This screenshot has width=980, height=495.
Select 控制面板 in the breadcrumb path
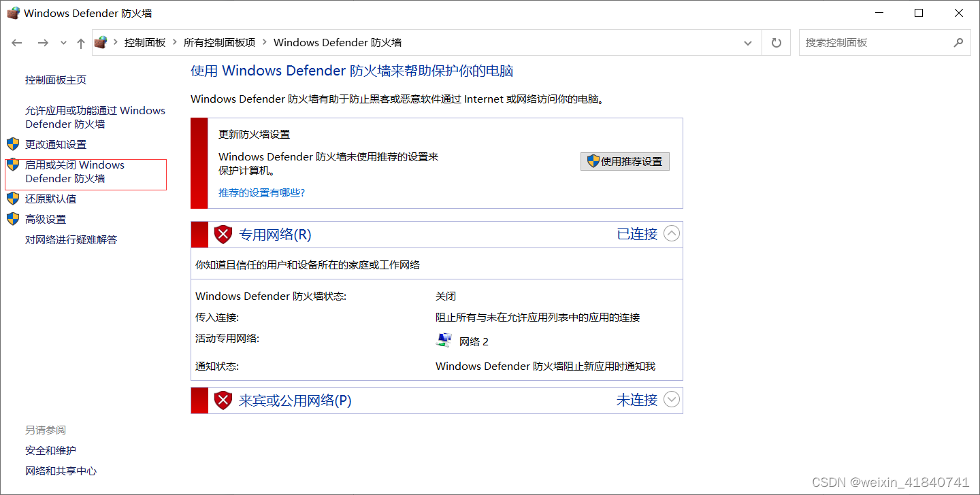click(x=145, y=42)
